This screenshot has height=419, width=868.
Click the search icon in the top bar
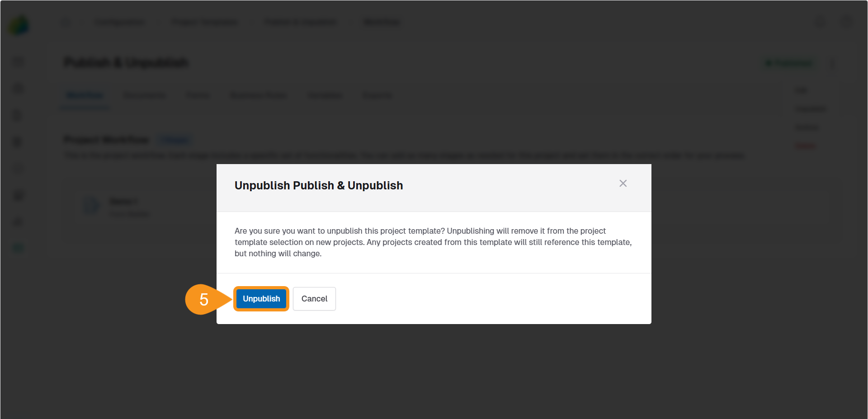tap(820, 22)
